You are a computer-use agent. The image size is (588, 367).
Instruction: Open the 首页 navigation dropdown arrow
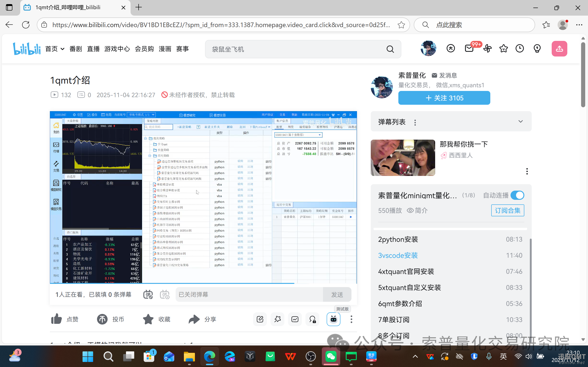pos(62,49)
